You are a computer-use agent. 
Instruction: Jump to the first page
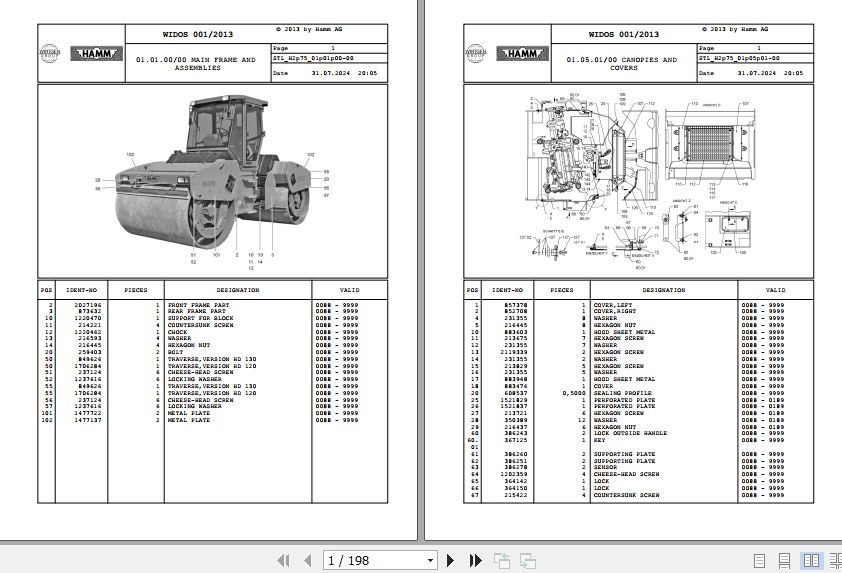(283, 561)
